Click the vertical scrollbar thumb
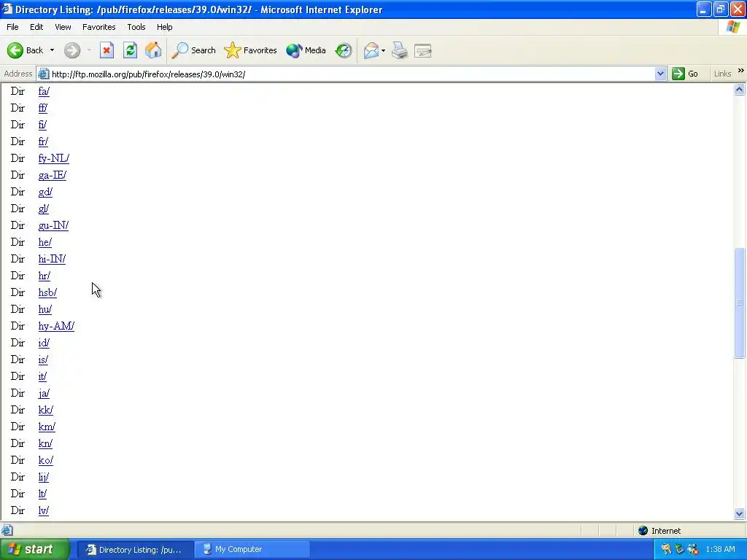Screen dimensions: 747x560 click(x=740, y=303)
